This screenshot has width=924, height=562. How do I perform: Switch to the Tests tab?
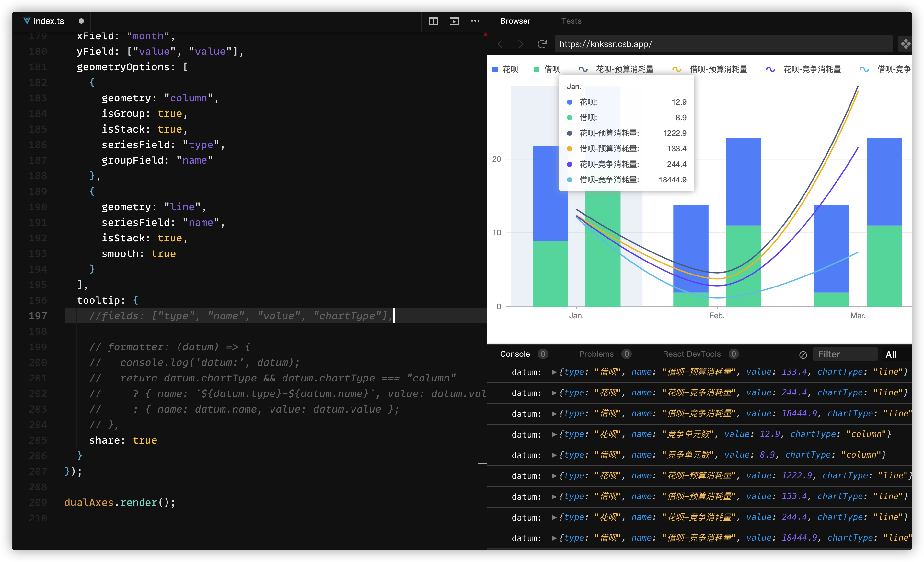coord(571,21)
